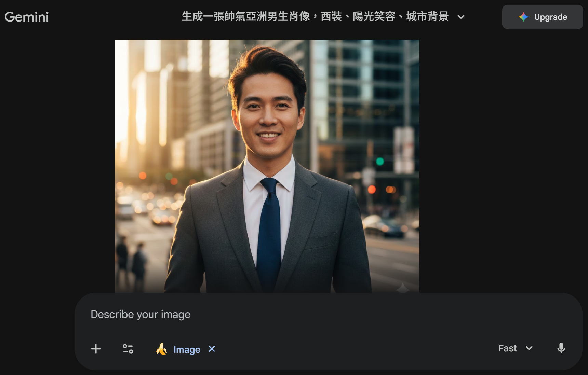Click the chevron arrow next to Fast
This screenshot has height=375, width=588.
[529, 348]
